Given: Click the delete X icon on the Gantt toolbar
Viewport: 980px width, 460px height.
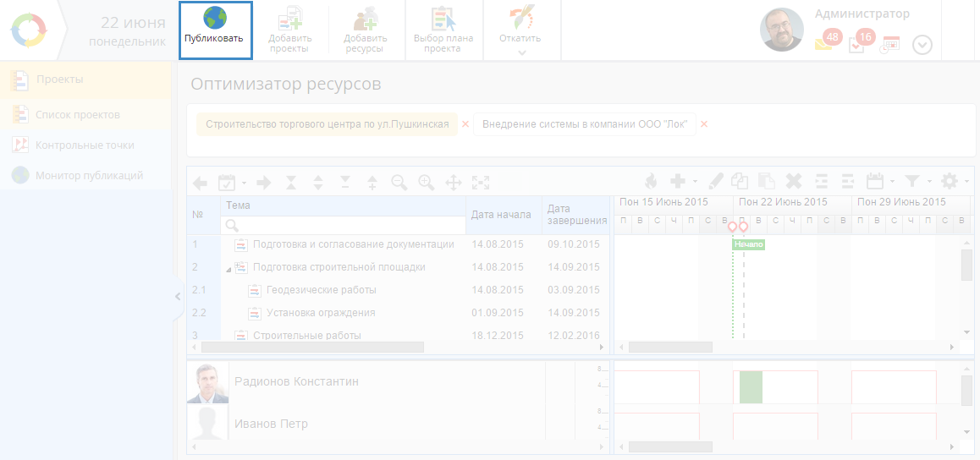Looking at the screenshot, I should pos(793,180).
